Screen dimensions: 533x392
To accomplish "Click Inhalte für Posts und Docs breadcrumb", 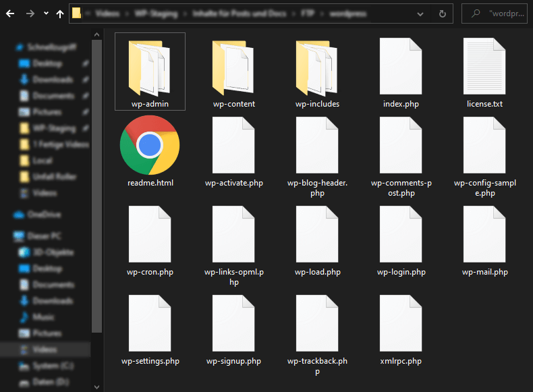I will pos(240,13).
